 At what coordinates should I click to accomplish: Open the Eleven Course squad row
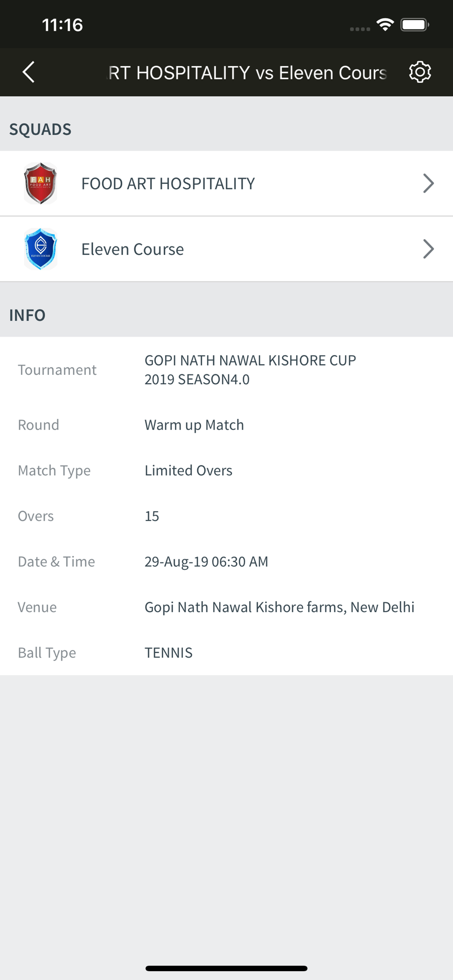click(226, 249)
